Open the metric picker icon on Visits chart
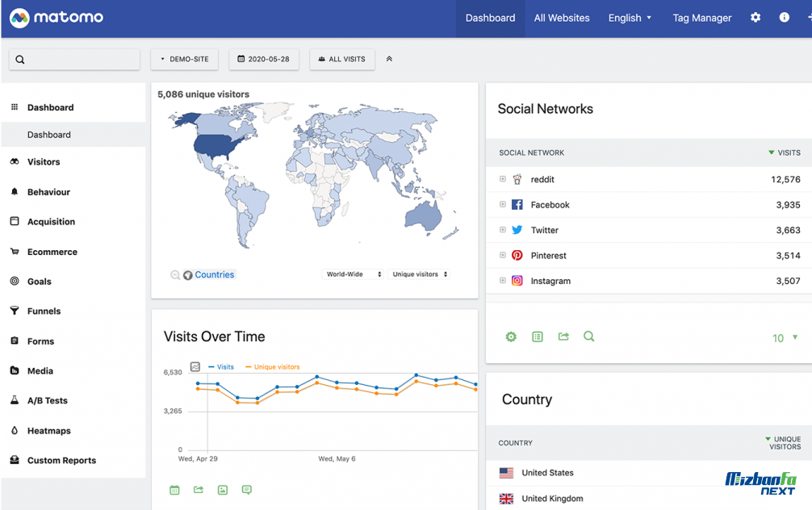Viewport: 812px width, 510px height. click(x=195, y=366)
